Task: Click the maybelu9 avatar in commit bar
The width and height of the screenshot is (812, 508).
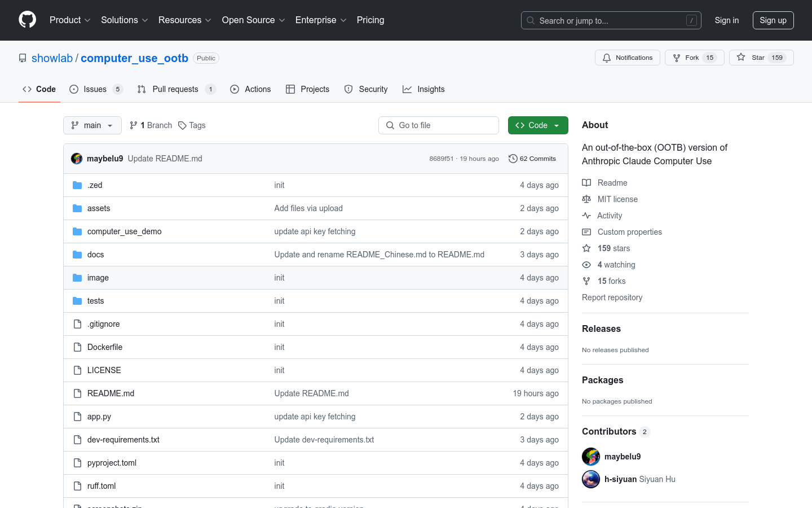Action: point(77,159)
